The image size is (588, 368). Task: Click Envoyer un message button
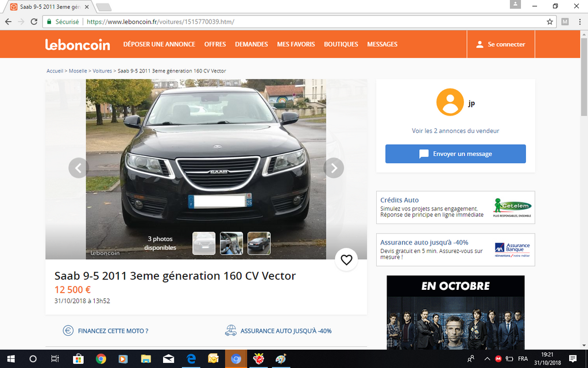455,154
